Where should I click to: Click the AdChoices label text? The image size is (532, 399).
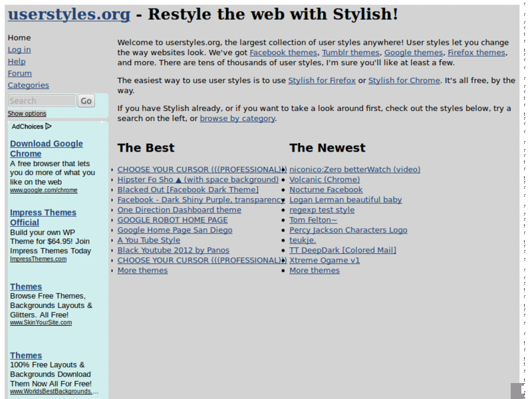click(x=27, y=126)
